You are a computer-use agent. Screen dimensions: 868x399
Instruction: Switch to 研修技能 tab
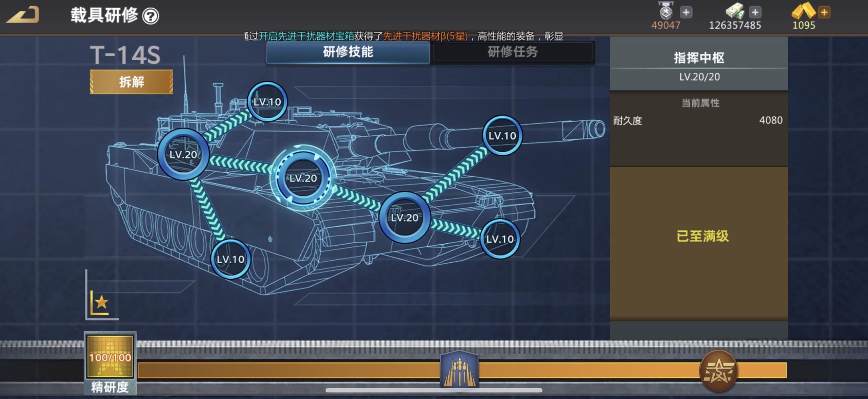[x=348, y=52]
